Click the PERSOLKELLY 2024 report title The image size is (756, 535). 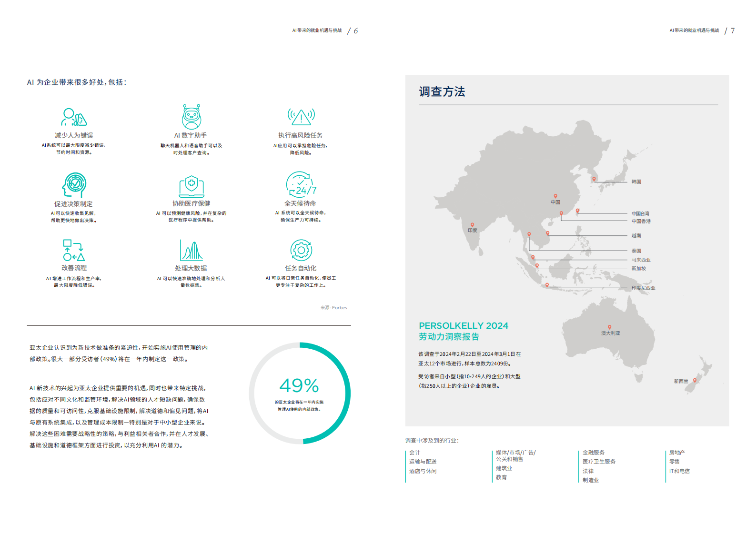[463, 326]
